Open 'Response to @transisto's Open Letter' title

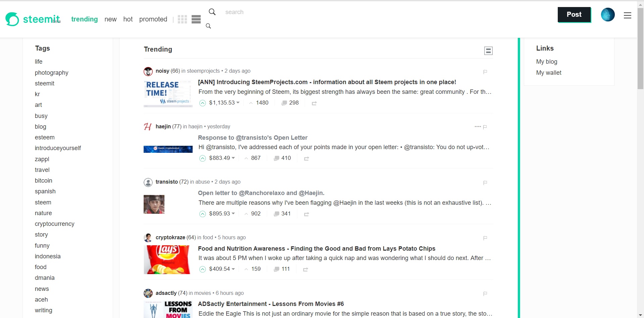[253, 138]
